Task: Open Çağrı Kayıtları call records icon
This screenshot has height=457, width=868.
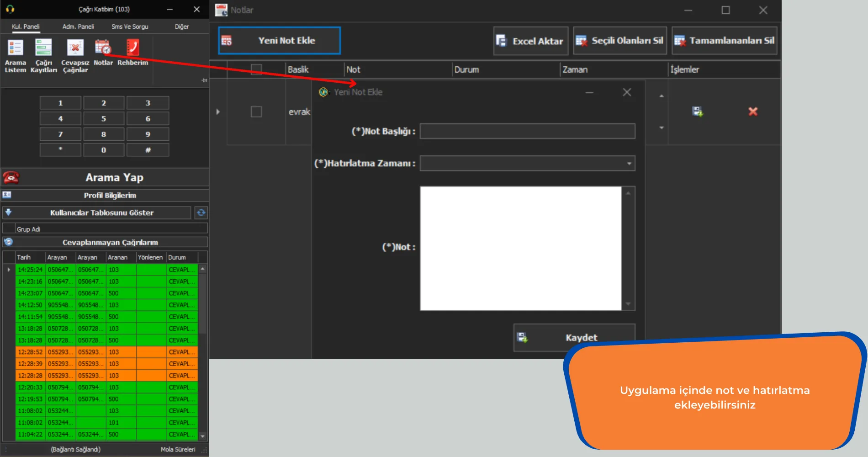Action: click(x=44, y=56)
